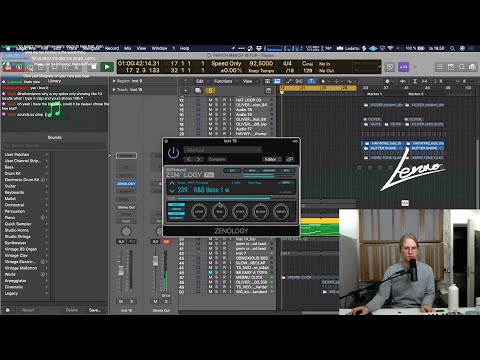The height and width of the screenshot is (360, 480).
Task: Open the Window menu in menu bar
Action: click(x=159, y=48)
